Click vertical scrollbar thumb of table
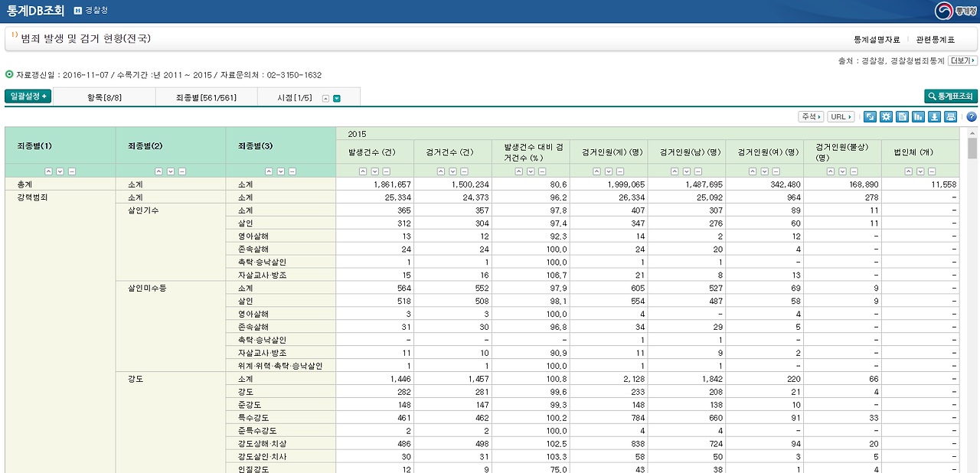This screenshot has width=980, height=473. click(x=972, y=148)
